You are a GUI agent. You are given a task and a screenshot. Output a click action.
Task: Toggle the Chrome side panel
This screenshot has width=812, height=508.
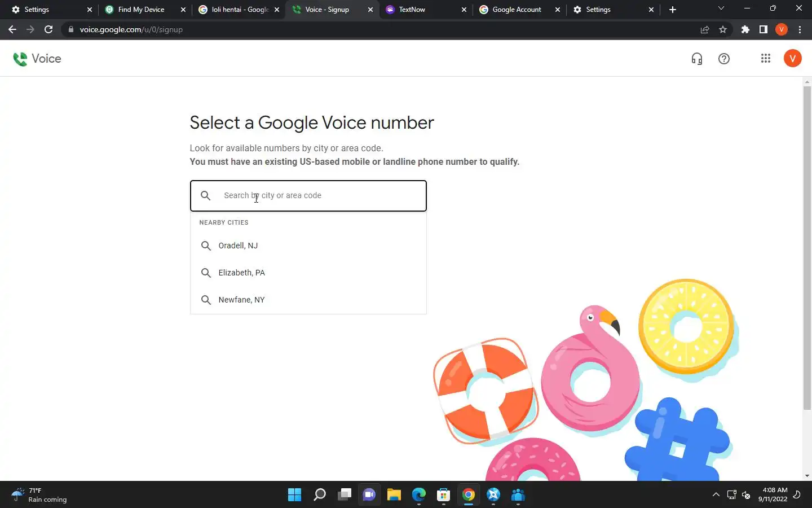[764, 29]
